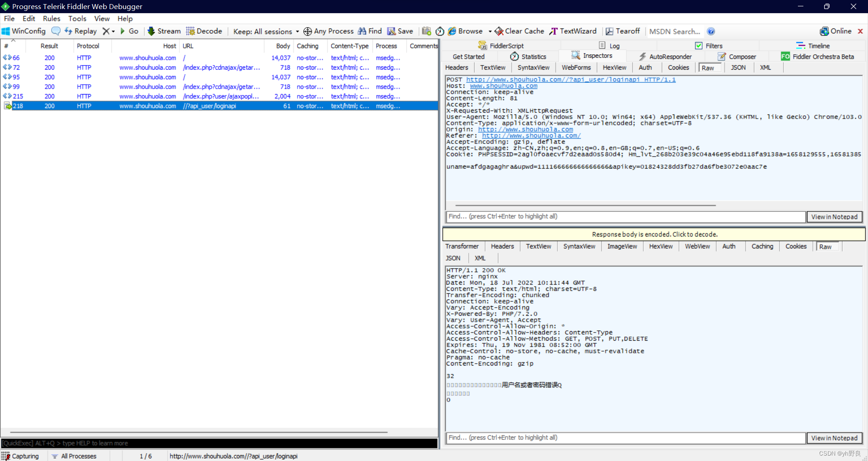Save sessions with Save button
868x461 pixels.
click(x=400, y=31)
